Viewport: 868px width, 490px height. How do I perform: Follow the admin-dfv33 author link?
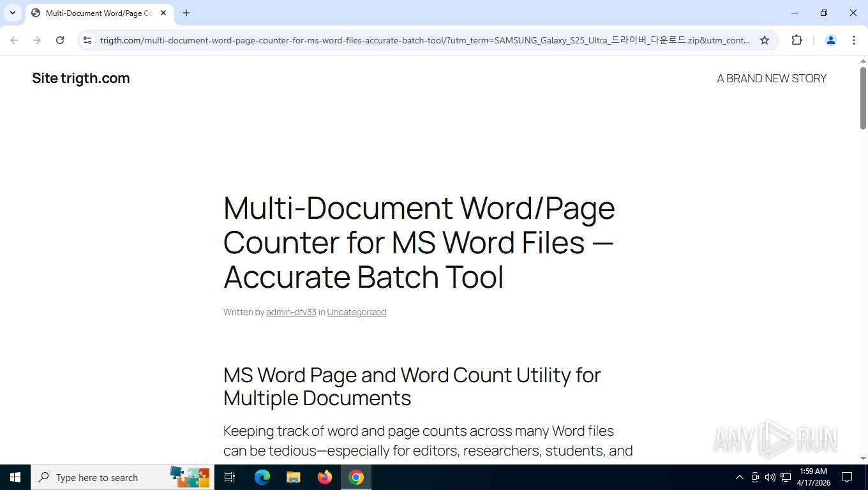291,312
